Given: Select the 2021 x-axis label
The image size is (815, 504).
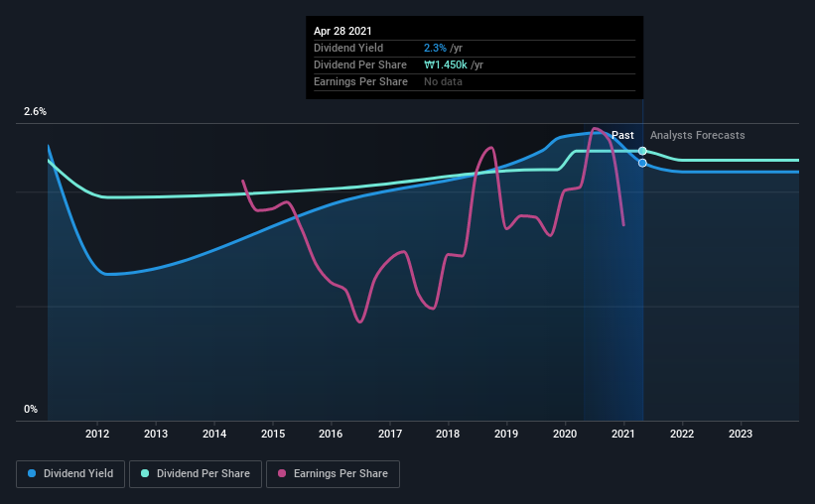Looking at the screenshot, I should (x=623, y=434).
